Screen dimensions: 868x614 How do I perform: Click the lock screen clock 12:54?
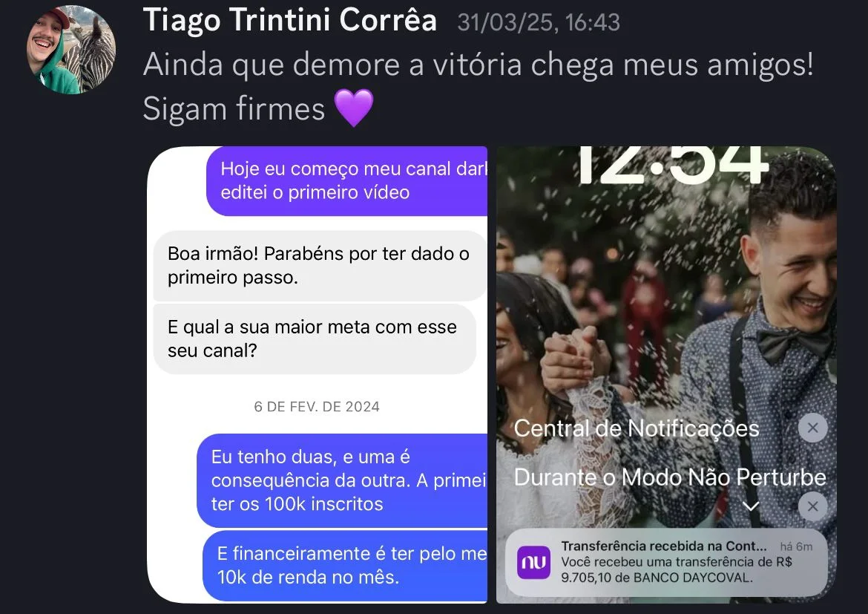tap(673, 165)
